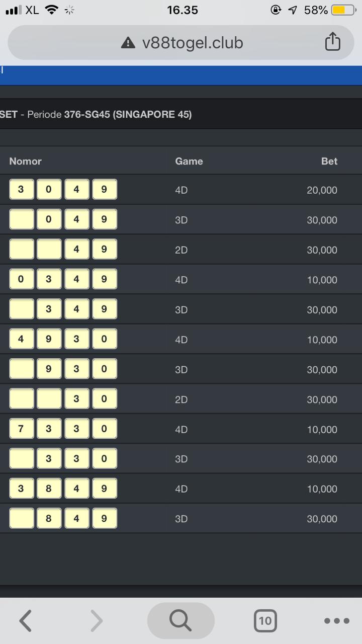This screenshot has width=362, height=644.
Task: Tap the clock time in status bar
Action: (x=182, y=10)
